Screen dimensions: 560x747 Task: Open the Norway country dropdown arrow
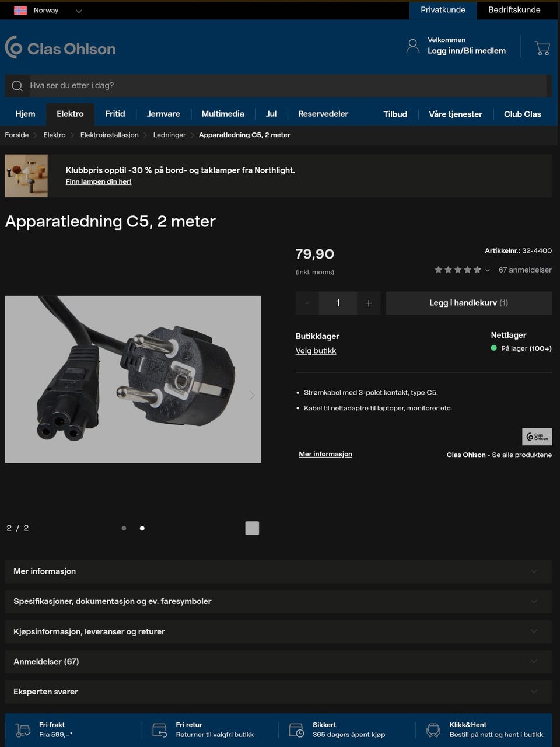coord(79,11)
